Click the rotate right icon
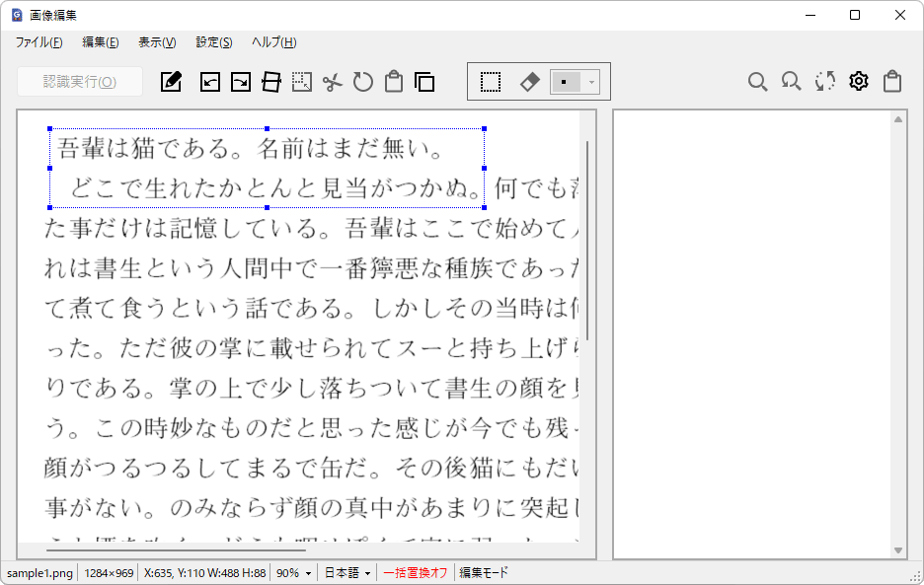Screen dimensions: 924x585 tap(241, 81)
